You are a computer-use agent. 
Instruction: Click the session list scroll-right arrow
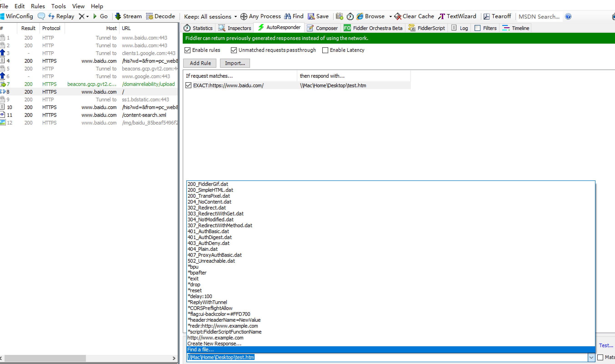pyautogui.click(x=174, y=358)
